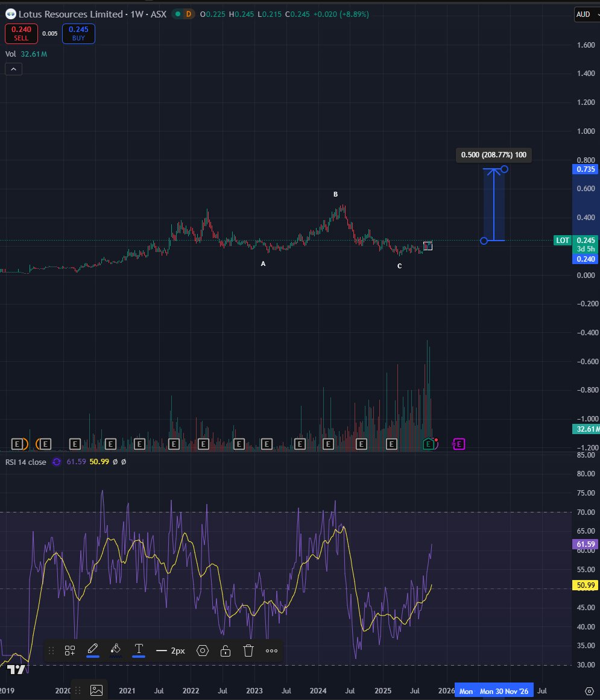The height and width of the screenshot is (700, 600).
Task: Open the background fill bucket color
Action: click(116, 651)
